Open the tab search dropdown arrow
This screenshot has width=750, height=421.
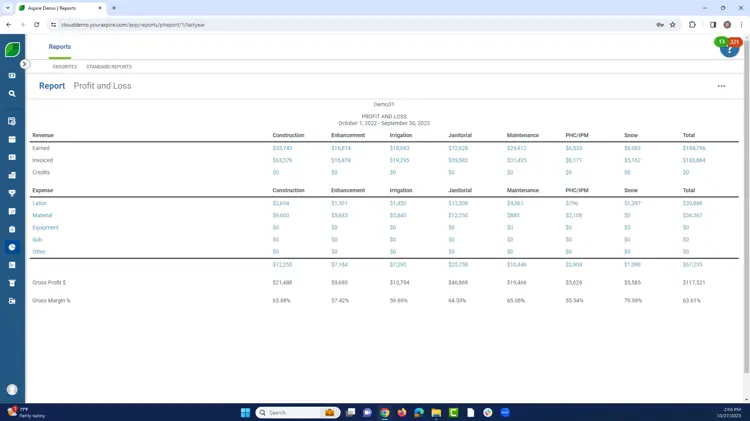8,8
